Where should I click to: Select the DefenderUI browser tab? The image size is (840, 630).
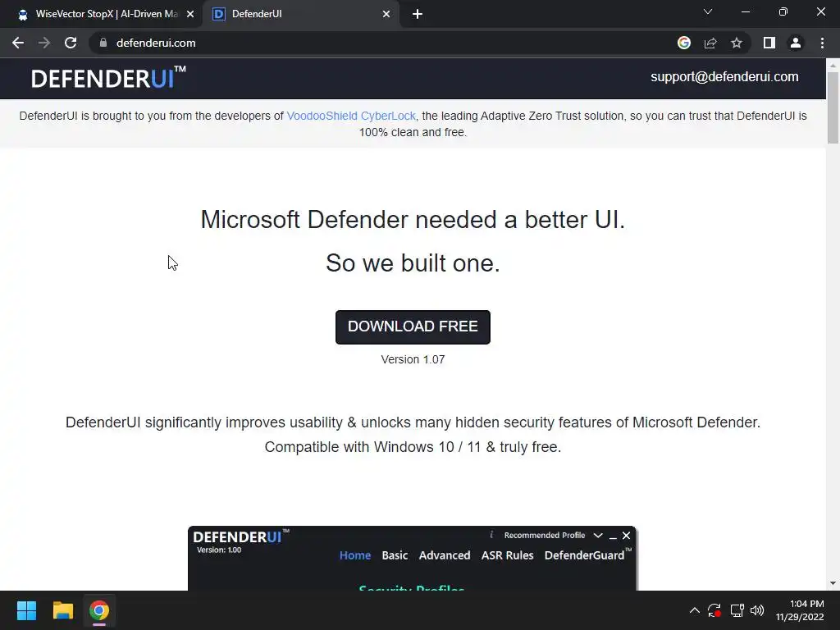tap(300, 15)
